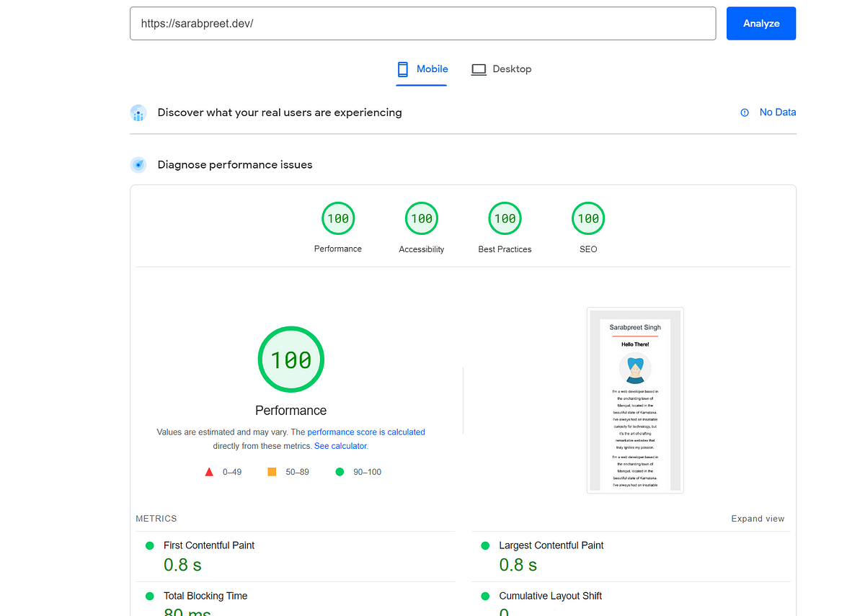
Task: Switch to the Mobile tab
Action: pos(422,70)
